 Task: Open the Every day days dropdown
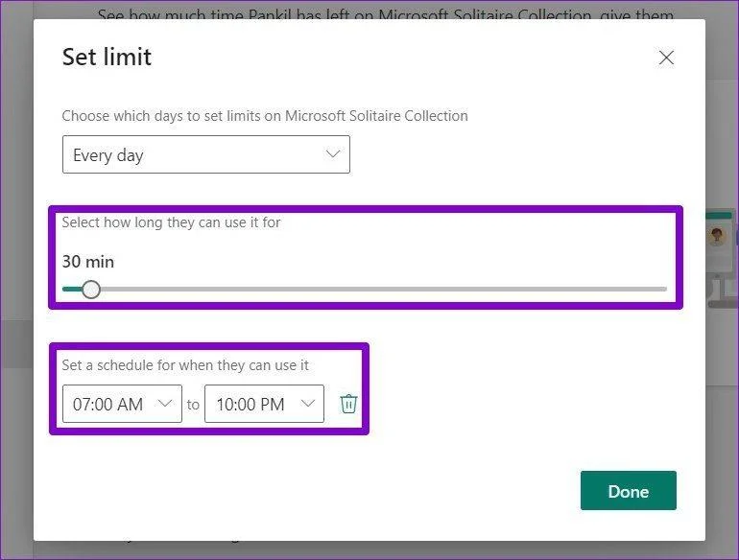click(x=206, y=154)
